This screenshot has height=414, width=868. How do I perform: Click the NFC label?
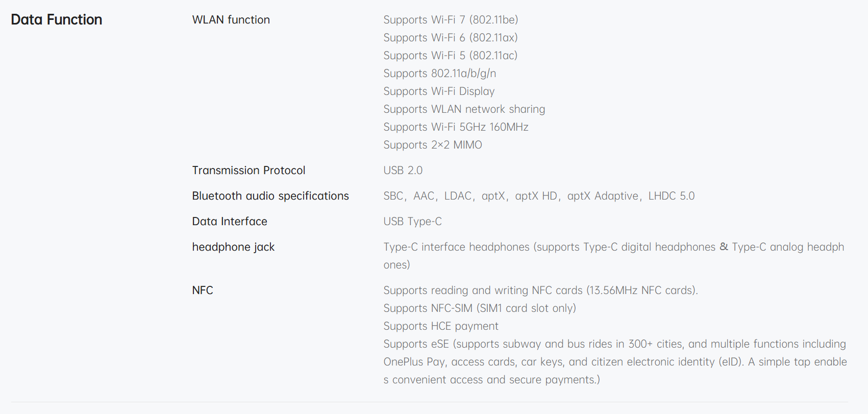[x=203, y=290]
